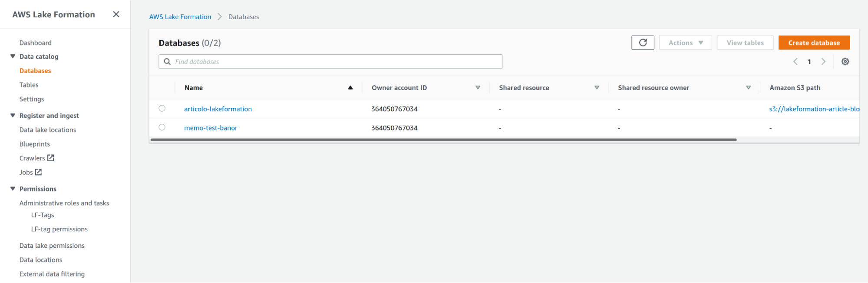Viewport: 868px width, 283px height.
Task: Open the Actions dropdown
Action: click(x=685, y=43)
